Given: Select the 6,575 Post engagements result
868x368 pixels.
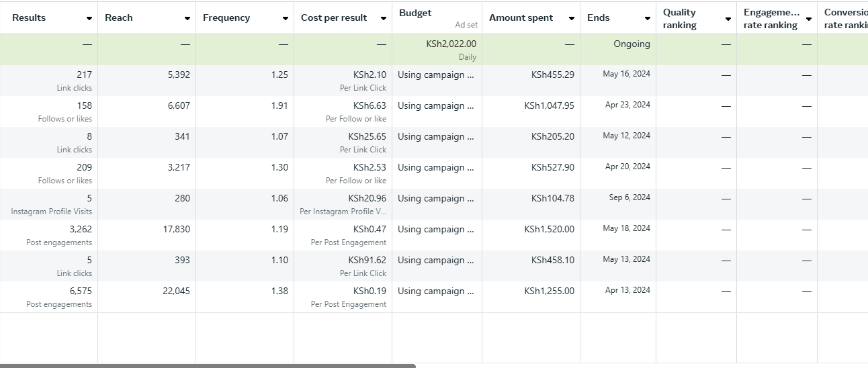Looking at the screenshot, I should 80,291.
